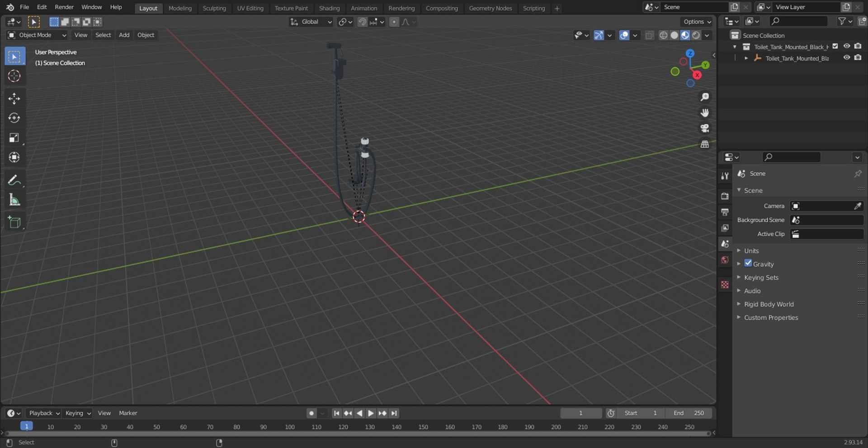Select the Measure tool
Viewport: 868px width, 448px height.
point(14,200)
